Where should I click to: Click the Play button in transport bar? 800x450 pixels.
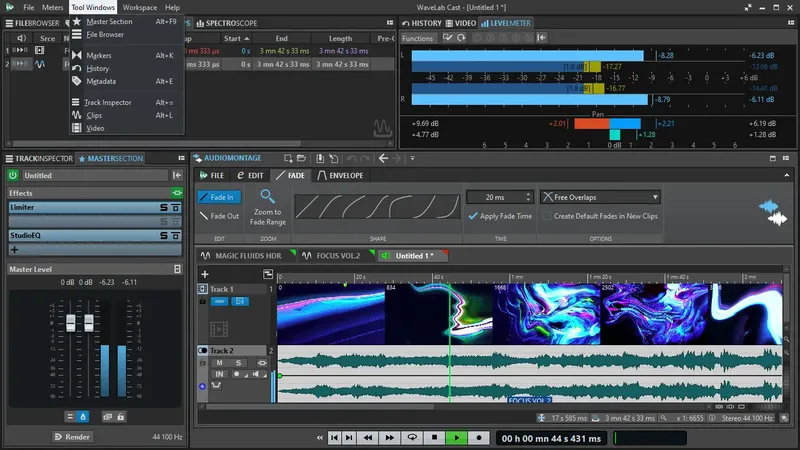click(455, 437)
